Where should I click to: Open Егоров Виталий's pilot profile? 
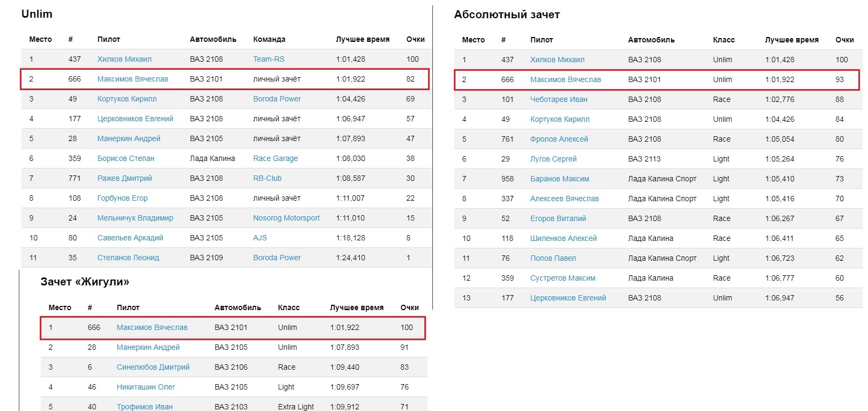point(558,218)
